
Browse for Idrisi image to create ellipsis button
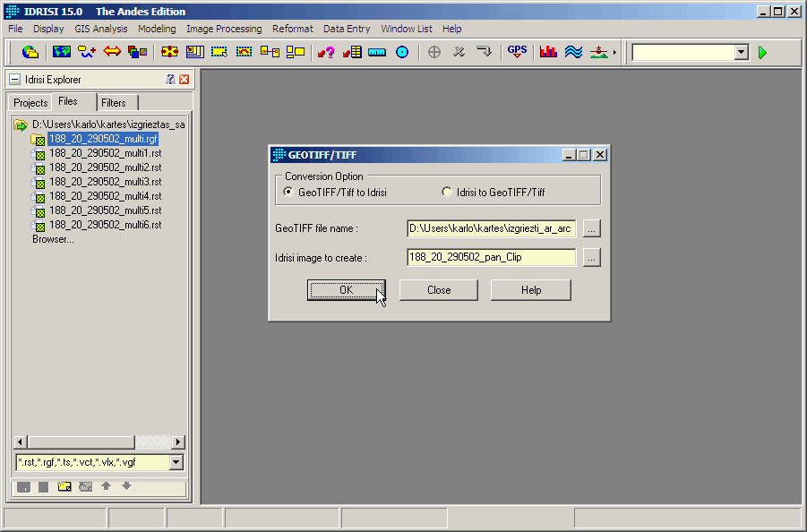pyautogui.click(x=591, y=257)
